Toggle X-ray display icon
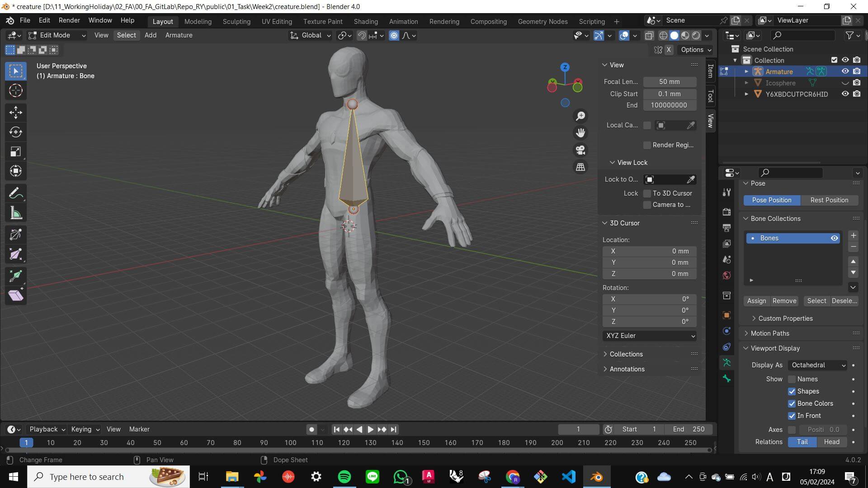Screen dimensions: 868x488 pos(649,35)
